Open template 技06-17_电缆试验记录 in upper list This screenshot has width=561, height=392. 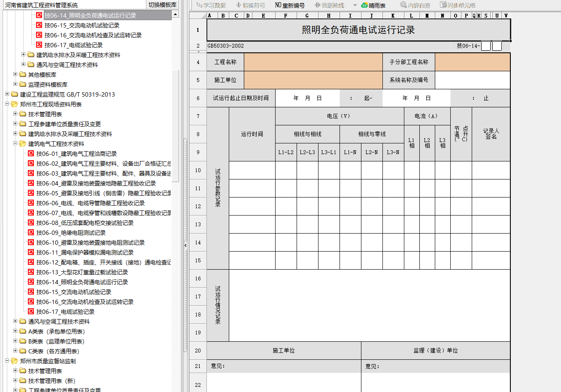click(x=73, y=45)
